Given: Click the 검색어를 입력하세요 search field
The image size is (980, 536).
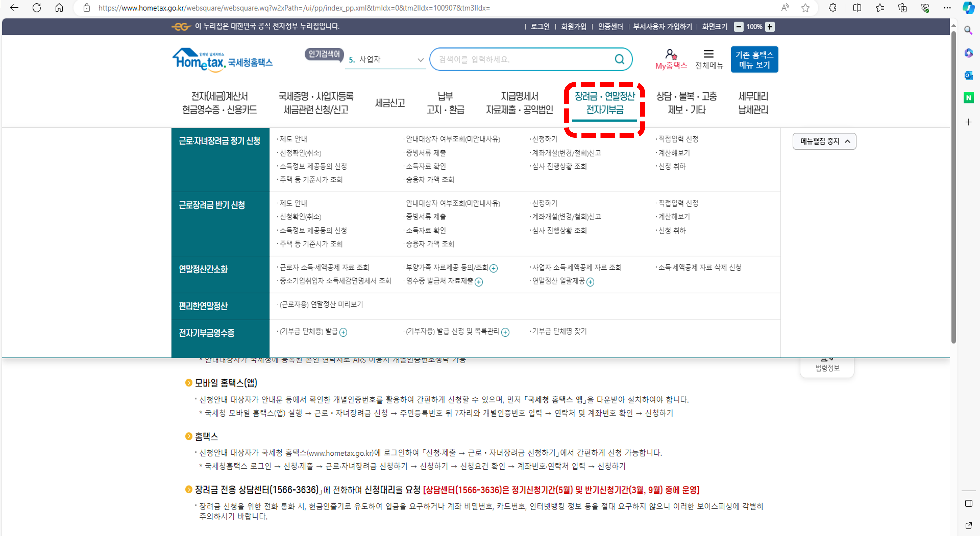Looking at the screenshot, I should coord(521,59).
